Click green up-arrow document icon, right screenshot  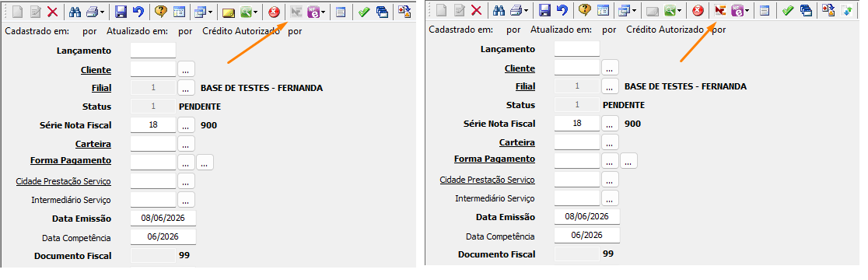coord(846,10)
